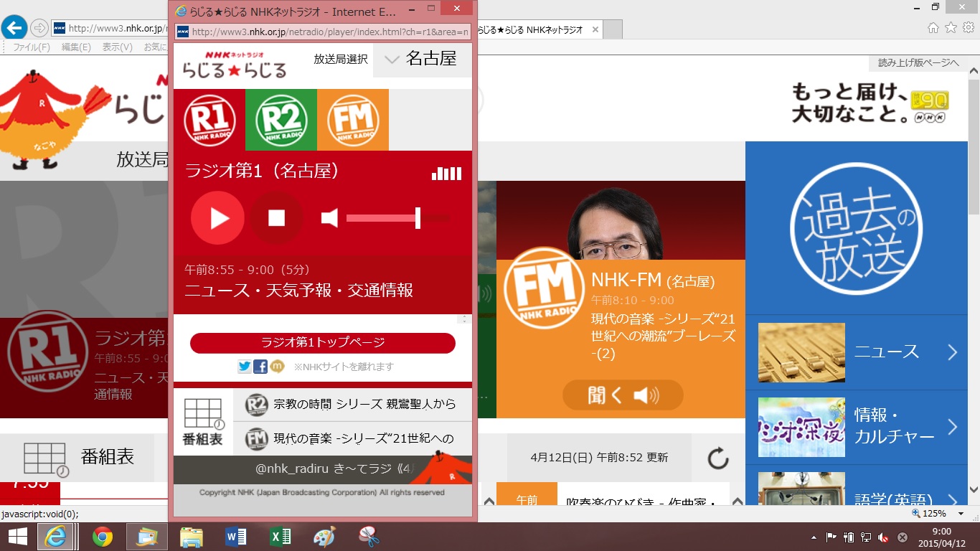Open Microsoft Excel from taskbar

[280, 537]
